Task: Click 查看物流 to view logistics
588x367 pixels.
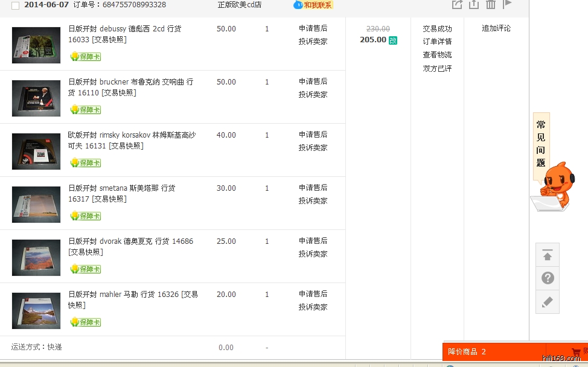Action: [437, 55]
